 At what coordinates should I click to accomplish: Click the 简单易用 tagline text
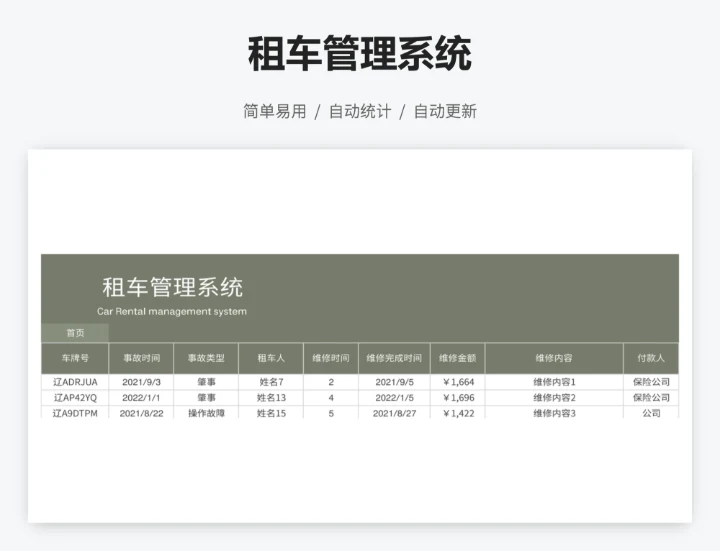point(275,111)
